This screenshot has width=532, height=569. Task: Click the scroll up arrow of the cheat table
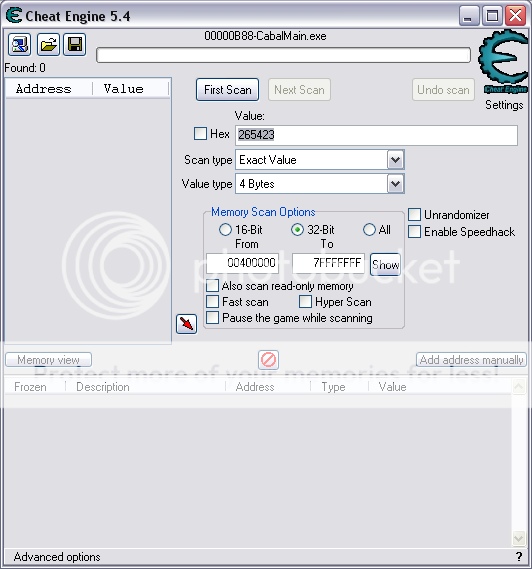point(519,386)
